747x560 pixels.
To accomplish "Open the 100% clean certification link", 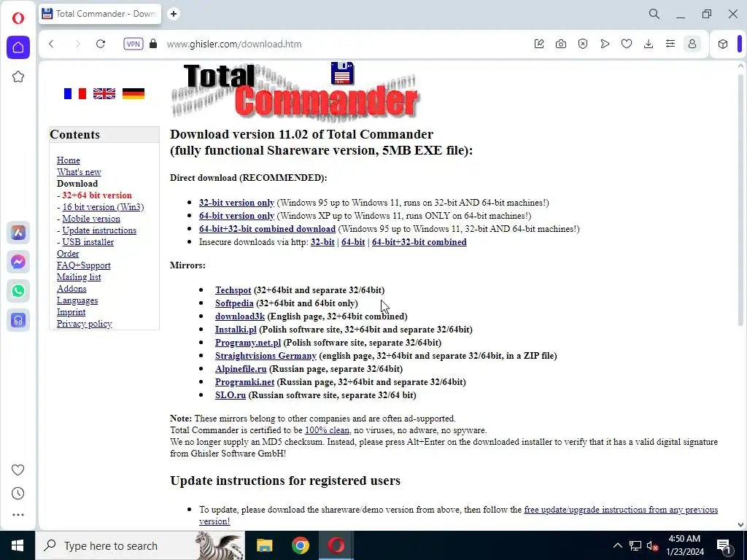I will pyautogui.click(x=327, y=430).
